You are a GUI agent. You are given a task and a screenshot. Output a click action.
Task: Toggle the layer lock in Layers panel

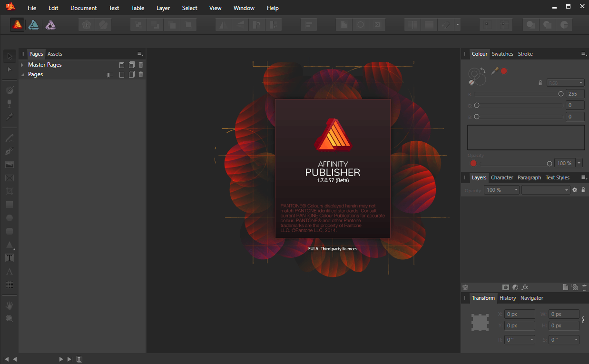click(583, 190)
